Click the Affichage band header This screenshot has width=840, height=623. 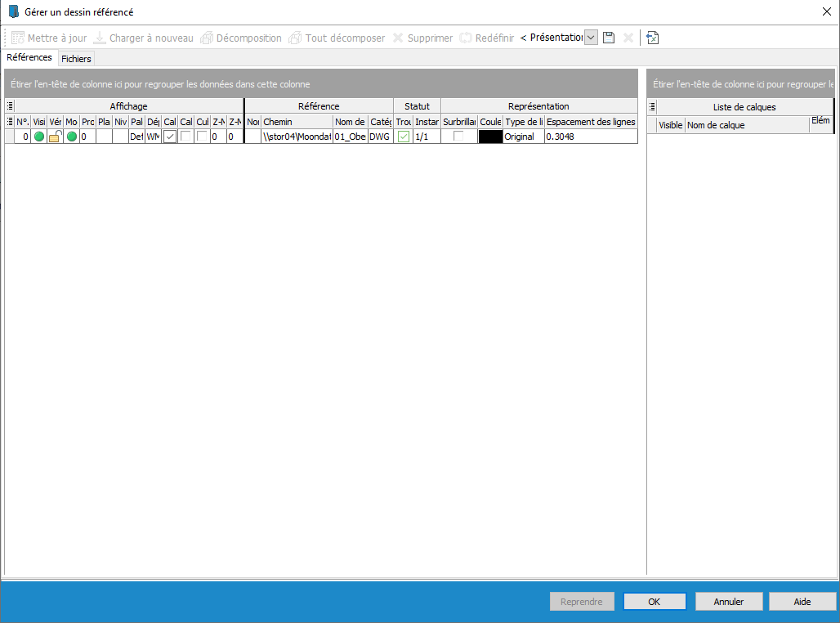tap(128, 106)
